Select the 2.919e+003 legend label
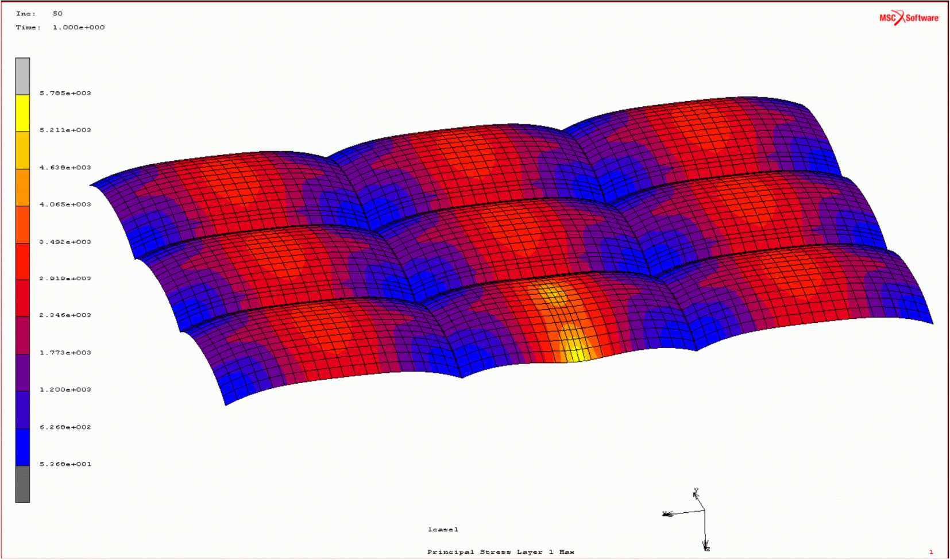Viewport: 950px width, 560px height. point(65,279)
